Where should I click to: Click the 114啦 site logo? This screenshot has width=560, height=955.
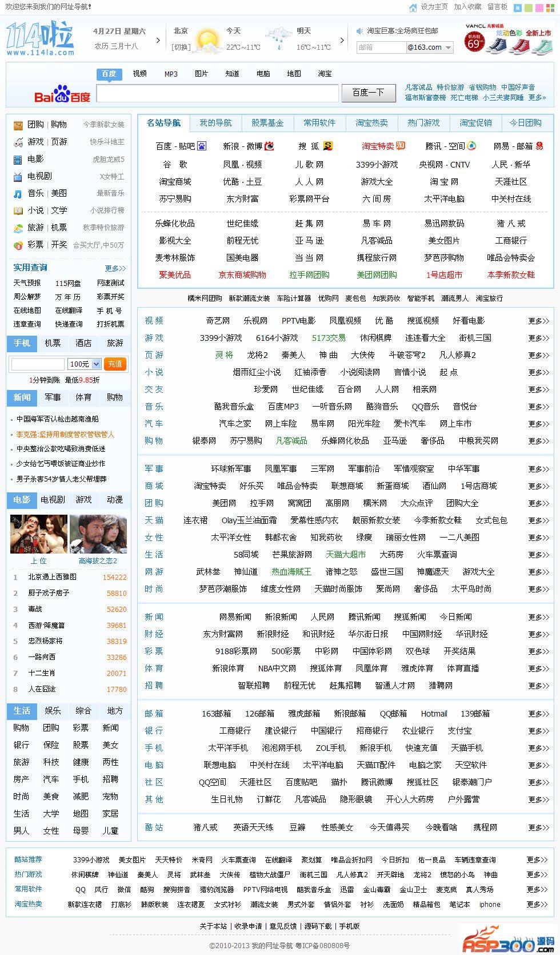pos(40,39)
